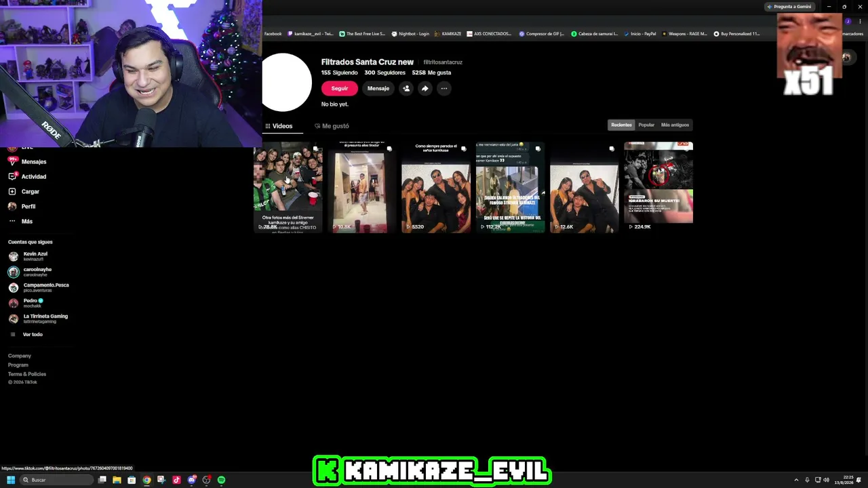Open the video with 5520 views

[436, 187]
